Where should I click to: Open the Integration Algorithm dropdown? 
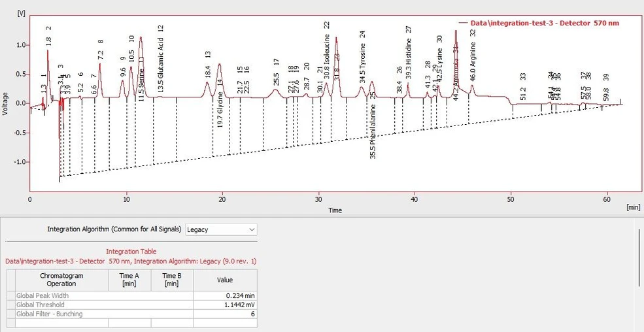point(221,229)
